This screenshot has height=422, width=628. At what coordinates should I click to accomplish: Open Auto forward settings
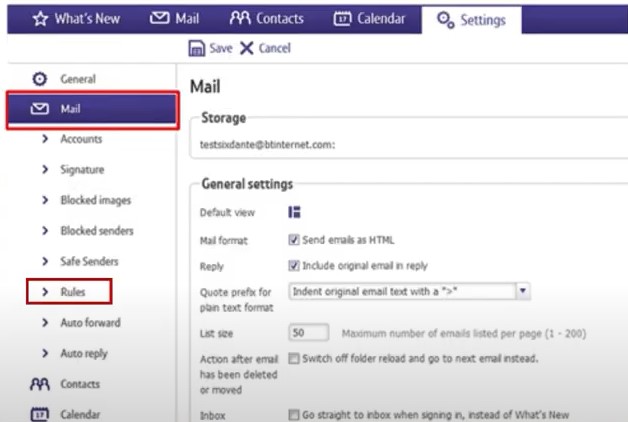tap(91, 322)
